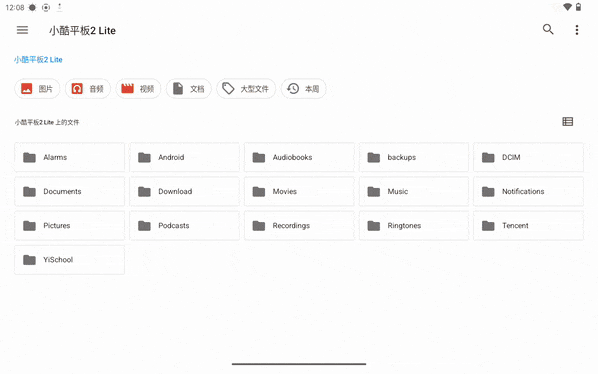
Task: Open the Android folder
Action: pyautogui.click(x=185, y=157)
